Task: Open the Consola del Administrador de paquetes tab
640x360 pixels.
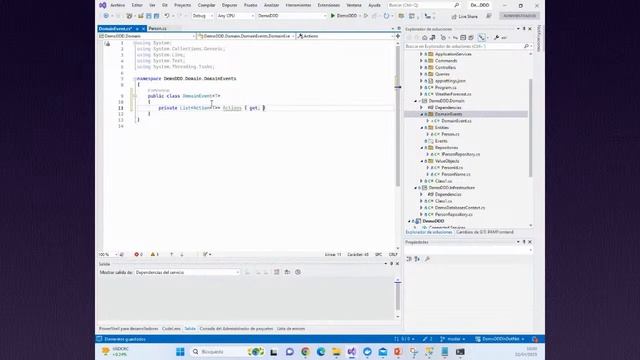Action: pyautogui.click(x=236, y=329)
